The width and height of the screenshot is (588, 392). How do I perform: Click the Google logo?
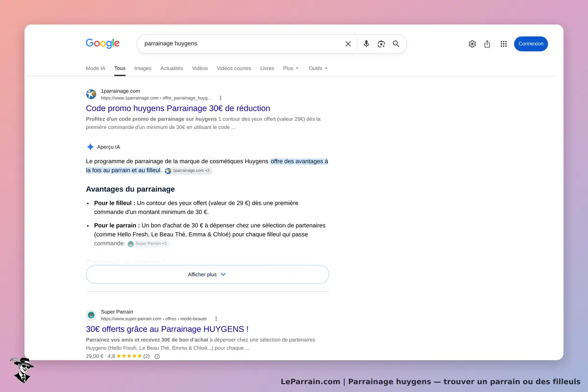[x=102, y=43]
